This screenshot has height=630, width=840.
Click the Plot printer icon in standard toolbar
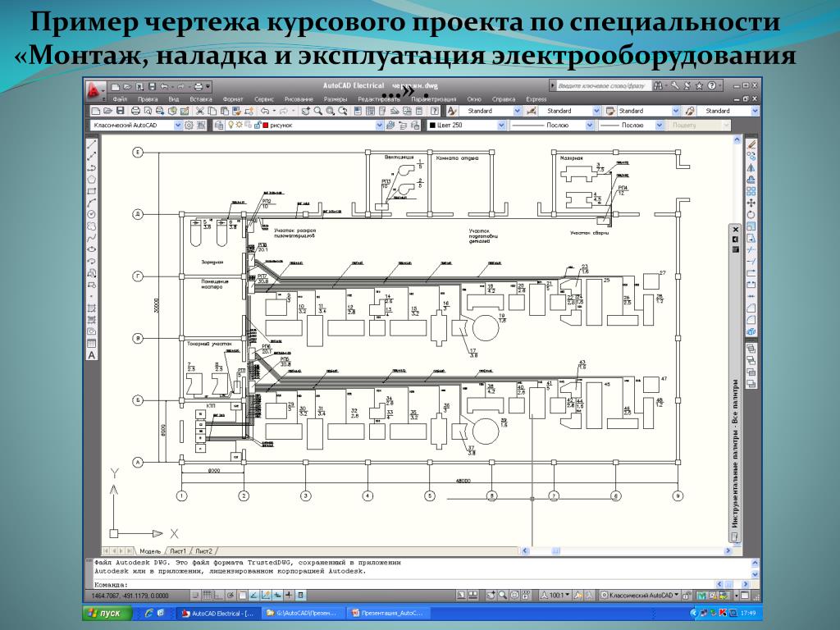pyautogui.click(x=135, y=111)
